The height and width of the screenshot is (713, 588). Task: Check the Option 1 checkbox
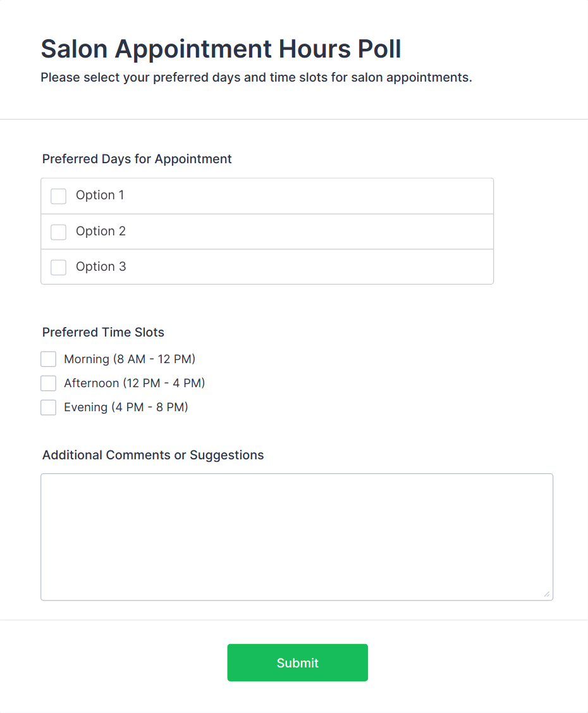pyautogui.click(x=58, y=196)
